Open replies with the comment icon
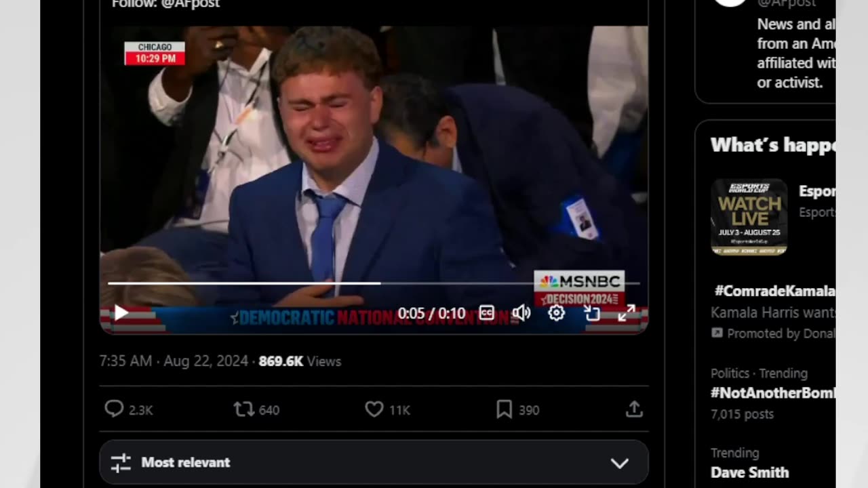 (x=114, y=409)
